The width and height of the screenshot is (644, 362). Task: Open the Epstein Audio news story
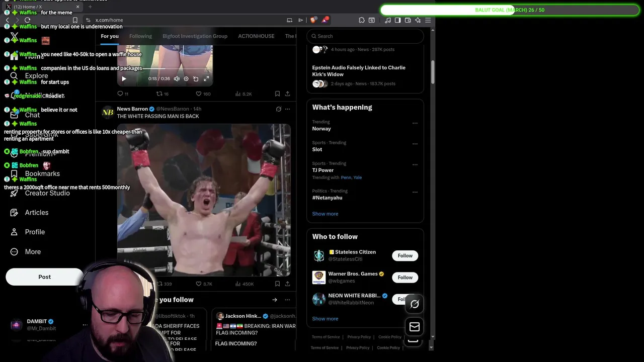click(359, 71)
